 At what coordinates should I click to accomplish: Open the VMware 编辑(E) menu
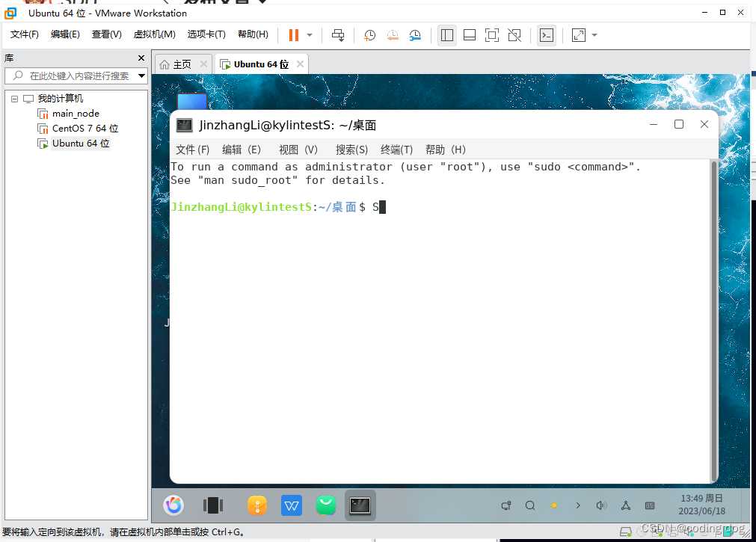pyautogui.click(x=65, y=34)
